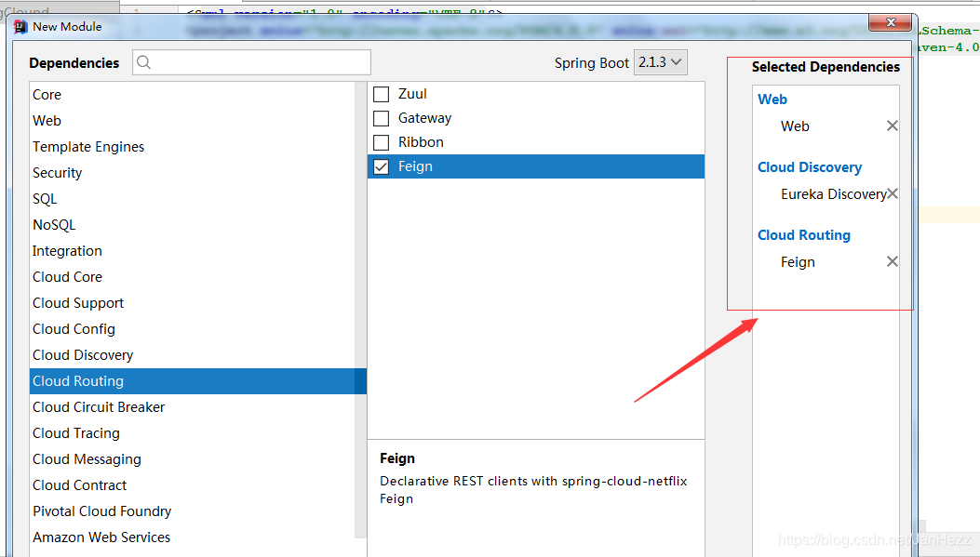
Task: Focus the Dependencies search field
Action: pyautogui.click(x=252, y=62)
